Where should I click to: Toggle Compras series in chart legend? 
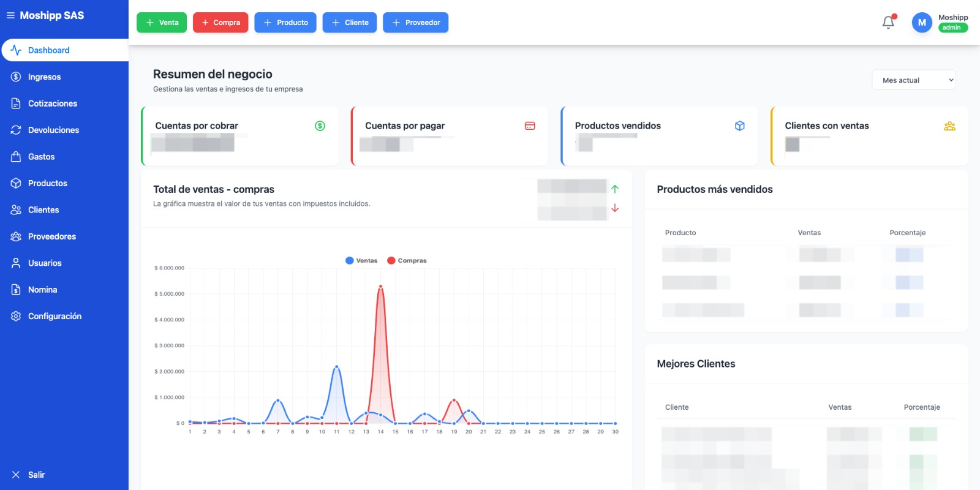pos(407,260)
